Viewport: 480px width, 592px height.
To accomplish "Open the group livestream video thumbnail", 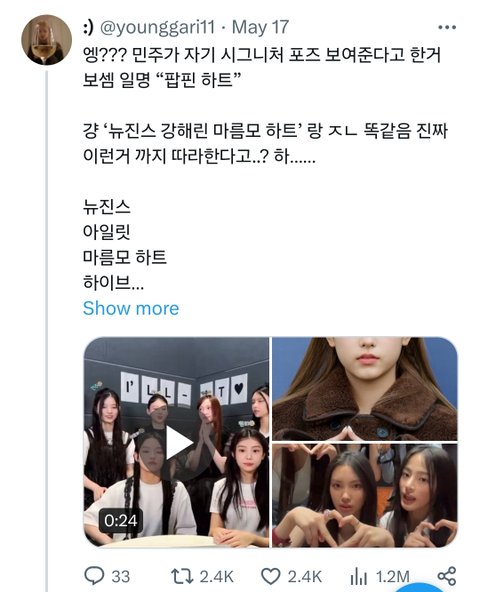I will [x=176, y=442].
